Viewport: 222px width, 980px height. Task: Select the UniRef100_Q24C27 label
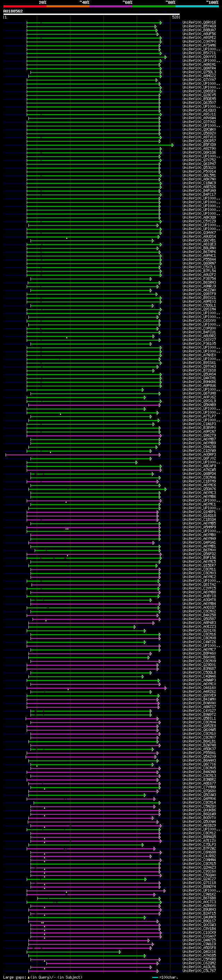click(199, 879)
